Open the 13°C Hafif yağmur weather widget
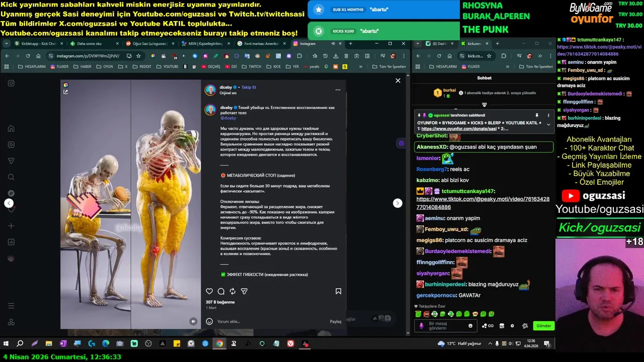This screenshot has height=362, width=644. click(x=459, y=344)
